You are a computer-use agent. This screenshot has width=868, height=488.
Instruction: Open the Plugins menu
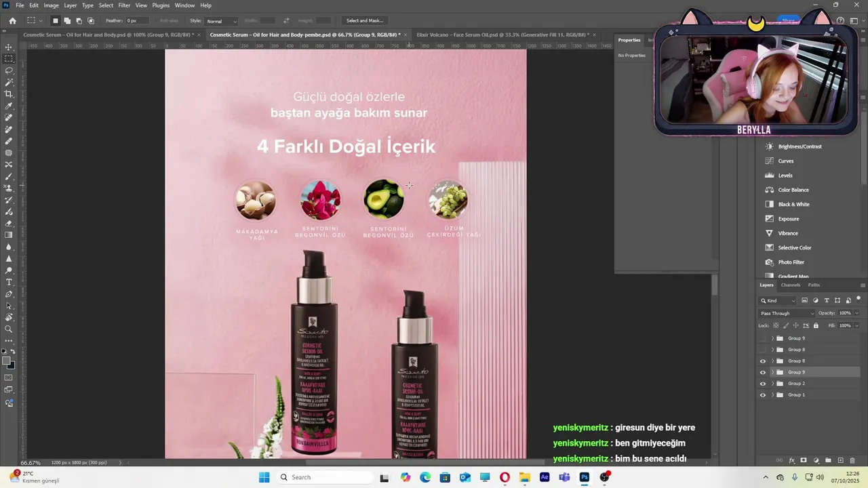click(161, 5)
